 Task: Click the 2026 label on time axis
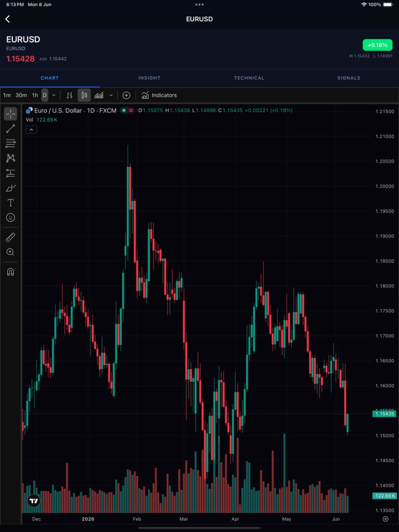[88, 519]
